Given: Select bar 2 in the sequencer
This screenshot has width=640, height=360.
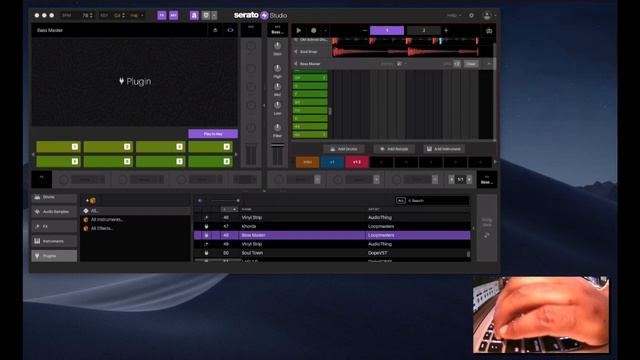Looking at the screenshot, I should tap(424, 30).
